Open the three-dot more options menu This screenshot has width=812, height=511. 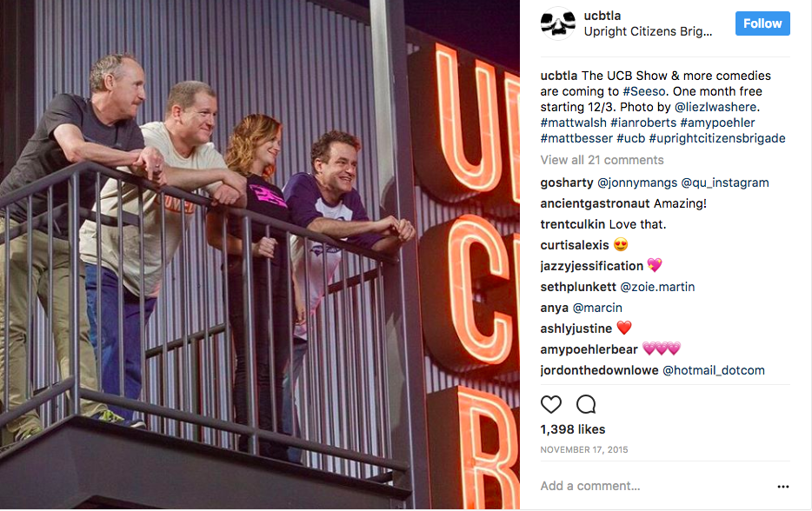pos(783,486)
